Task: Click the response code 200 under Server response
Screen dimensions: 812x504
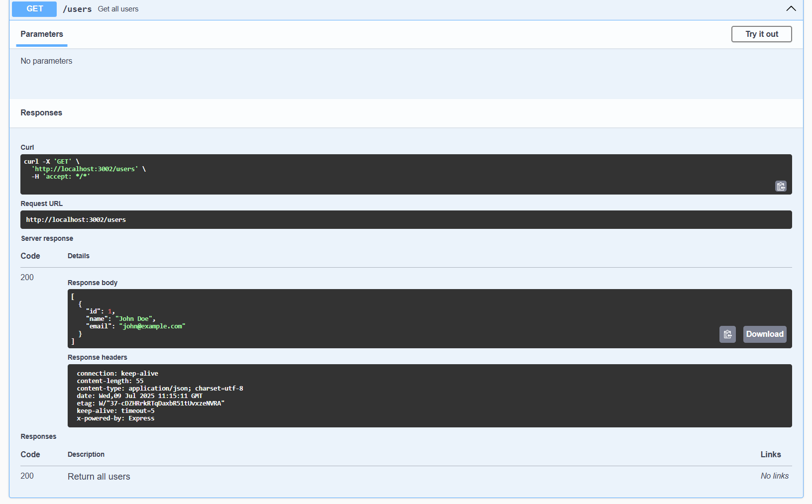Action: tap(27, 277)
